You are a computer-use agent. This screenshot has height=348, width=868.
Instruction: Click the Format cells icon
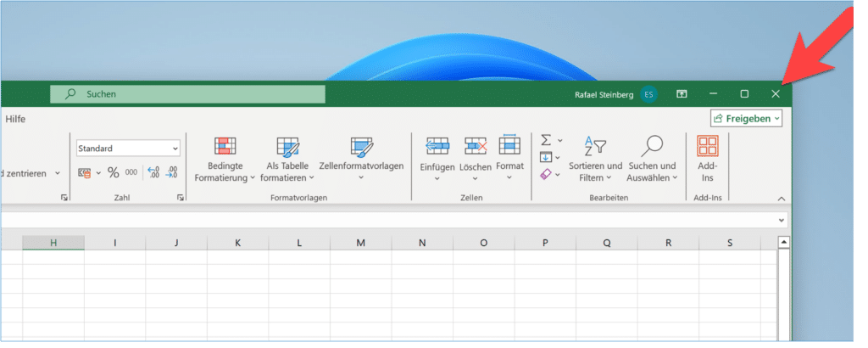click(x=509, y=144)
